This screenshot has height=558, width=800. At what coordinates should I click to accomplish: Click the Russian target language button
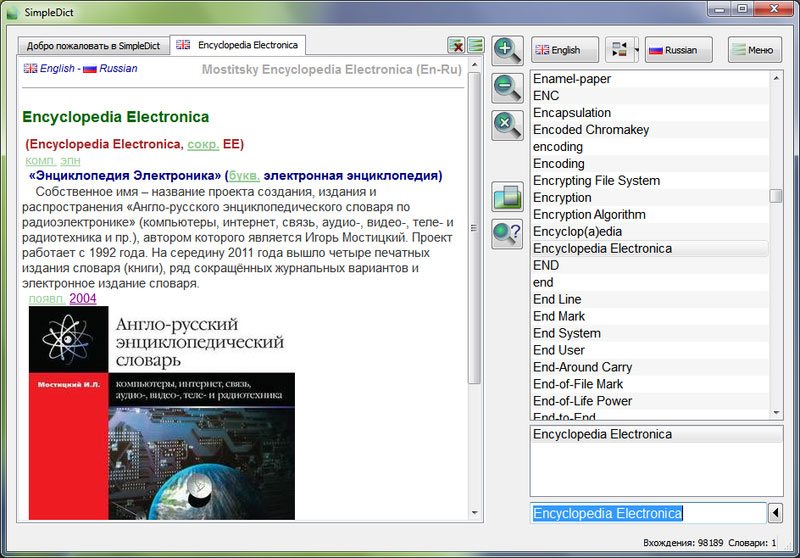coord(678,50)
